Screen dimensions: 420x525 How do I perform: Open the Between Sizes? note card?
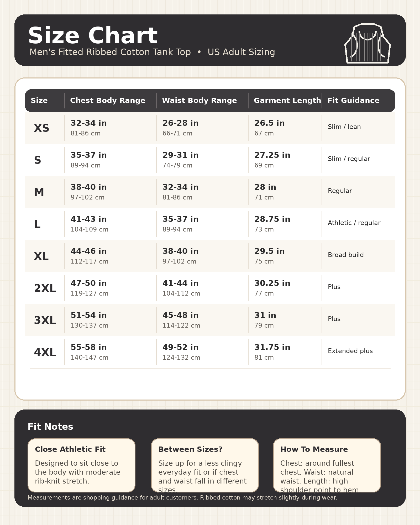pos(205,465)
